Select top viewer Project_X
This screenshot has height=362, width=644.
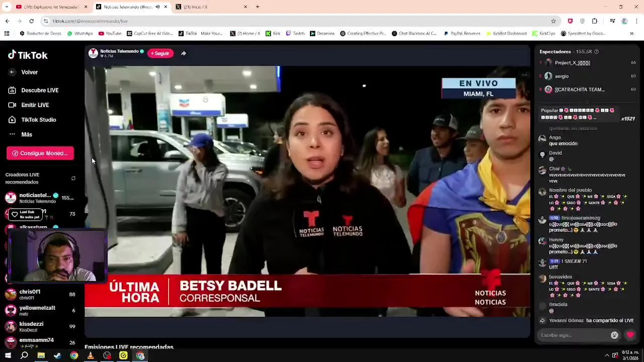[572, 63]
